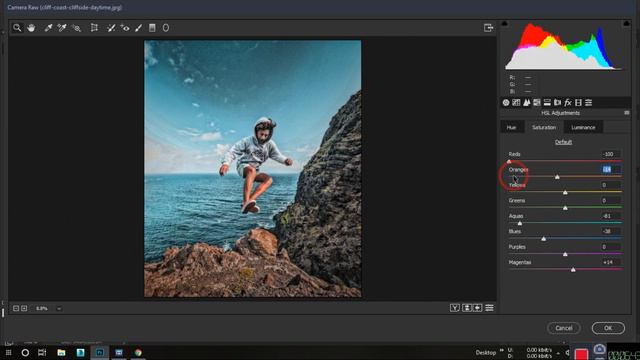
Task: Open the Split Toning panel icon
Action: [x=547, y=102]
